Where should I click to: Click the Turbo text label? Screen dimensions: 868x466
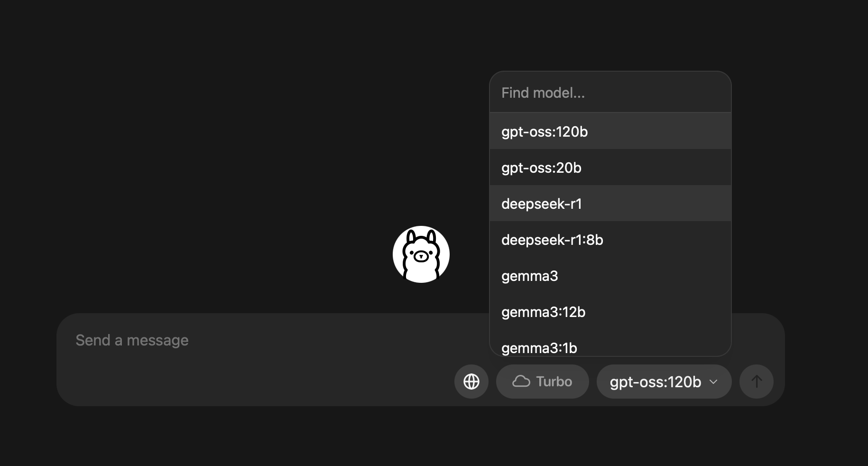tap(554, 382)
